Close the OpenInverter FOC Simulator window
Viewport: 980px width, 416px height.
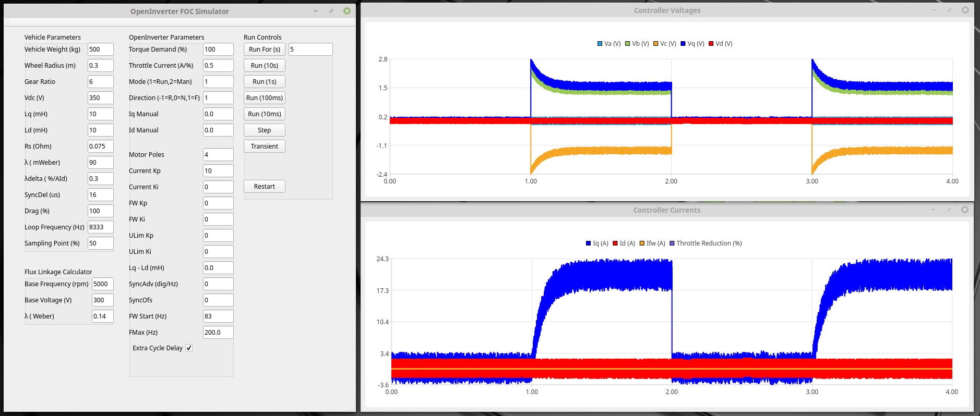click(347, 11)
